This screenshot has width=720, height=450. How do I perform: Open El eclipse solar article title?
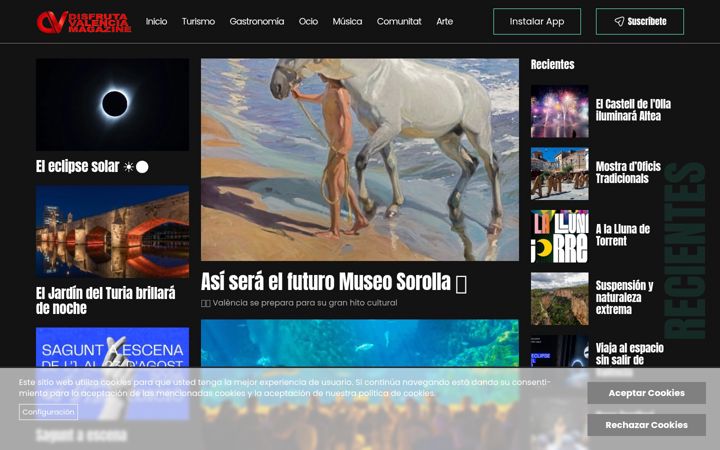(92, 166)
